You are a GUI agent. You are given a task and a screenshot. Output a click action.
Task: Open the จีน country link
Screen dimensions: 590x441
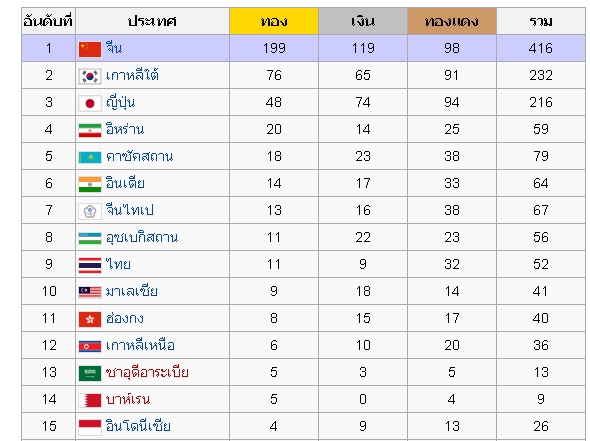click(114, 48)
